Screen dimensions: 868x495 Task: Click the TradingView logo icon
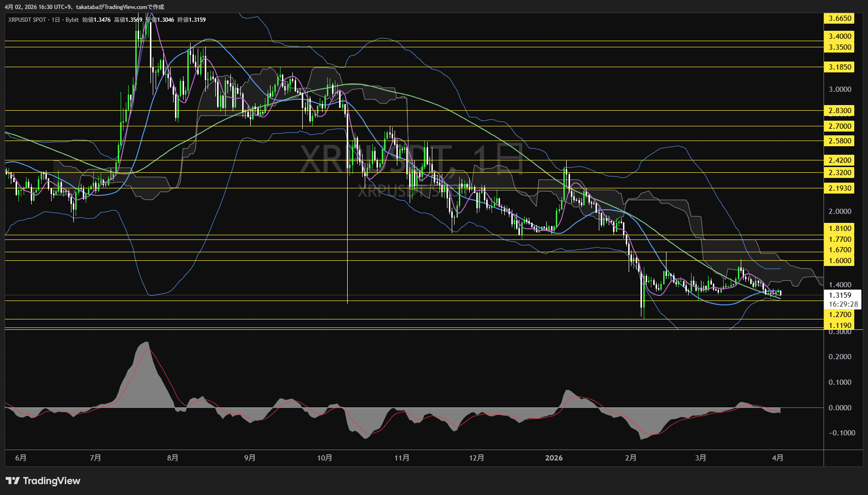pyautogui.click(x=13, y=481)
